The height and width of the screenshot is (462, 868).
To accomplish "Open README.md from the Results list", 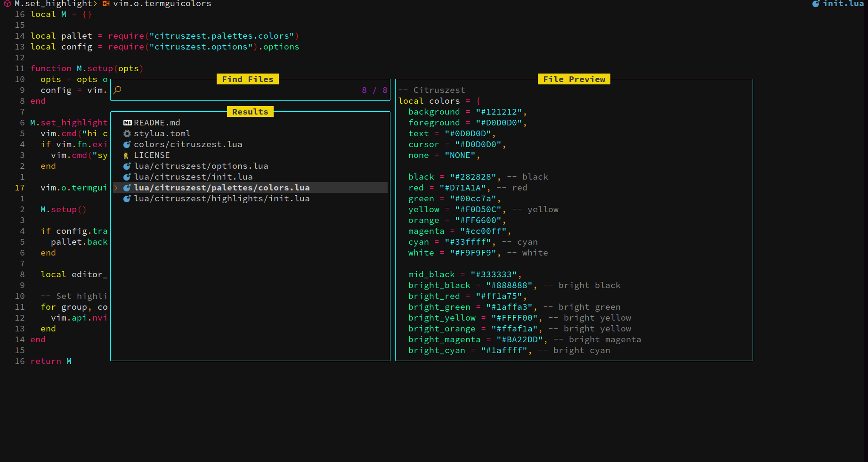I will (157, 123).
